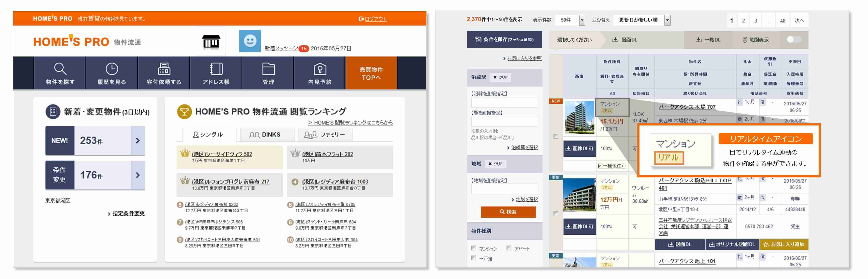Switch to the DINKS ranking tab
This screenshot has height=279, width=868.
click(268, 134)
